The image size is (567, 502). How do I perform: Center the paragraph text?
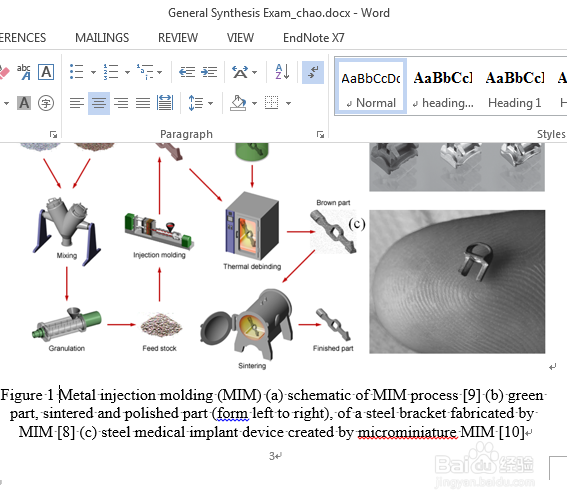tap(99, 103)
